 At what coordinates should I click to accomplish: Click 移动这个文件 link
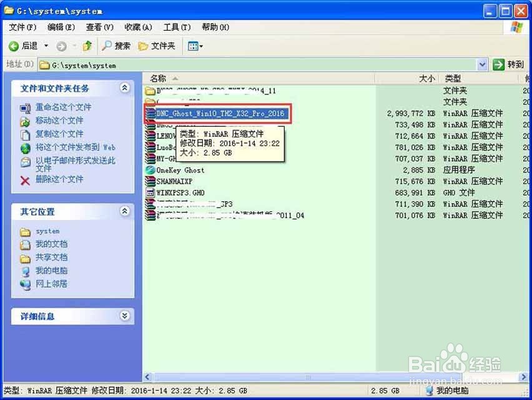click(59, 121)
